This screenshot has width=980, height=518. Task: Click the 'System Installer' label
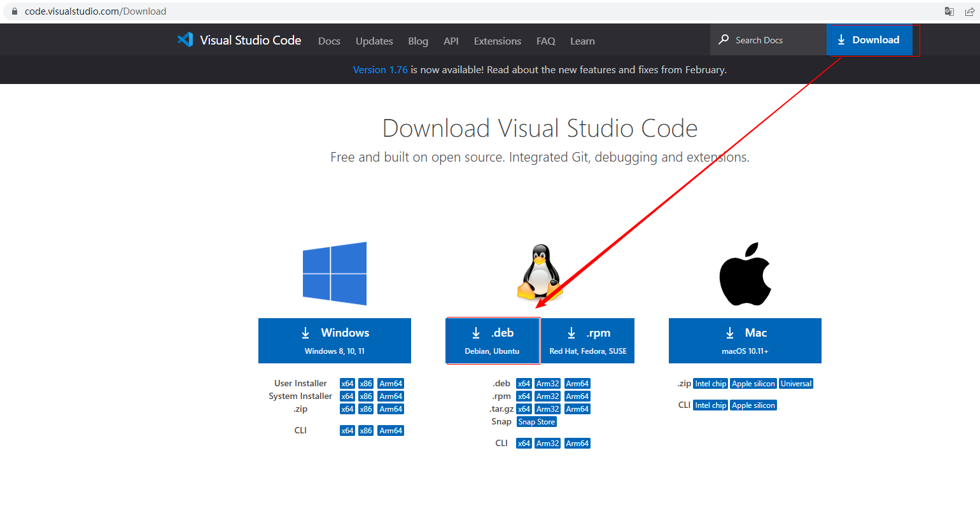(x=300, y=396)
